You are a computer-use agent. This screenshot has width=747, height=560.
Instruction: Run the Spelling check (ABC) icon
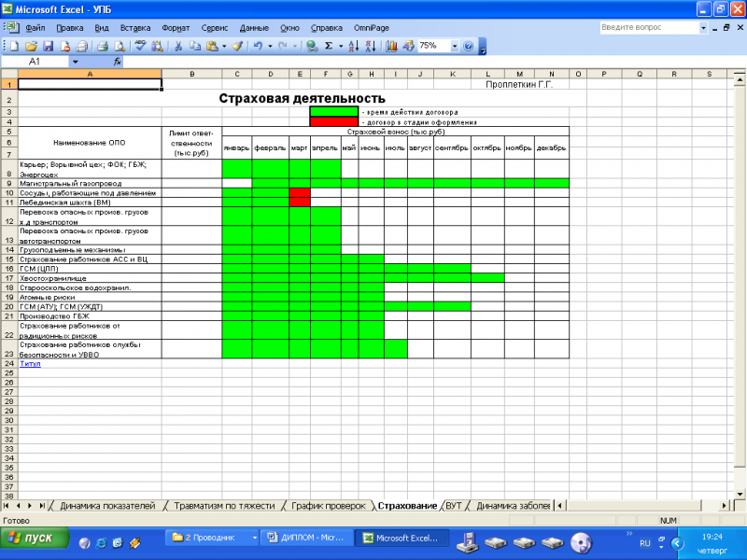pyautogui.click(x=140, y=46)
